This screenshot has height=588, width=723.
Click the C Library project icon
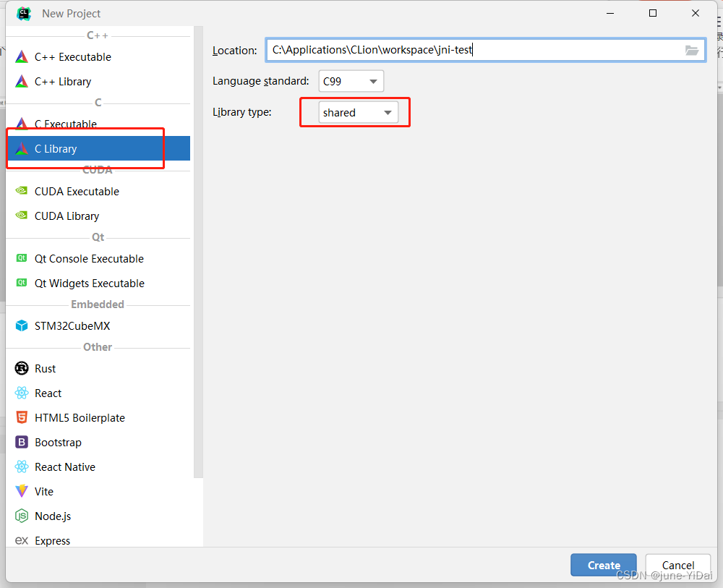coord(22,148)
